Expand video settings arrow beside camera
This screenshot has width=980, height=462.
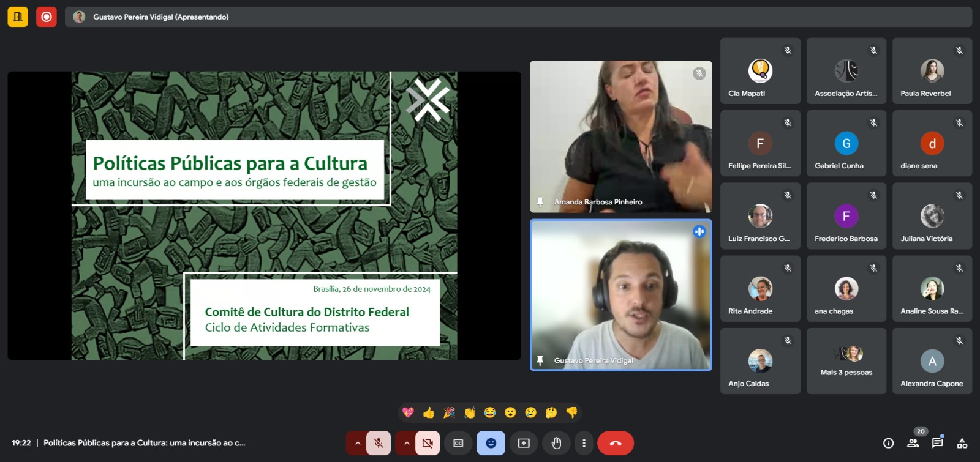click(406, 443)
